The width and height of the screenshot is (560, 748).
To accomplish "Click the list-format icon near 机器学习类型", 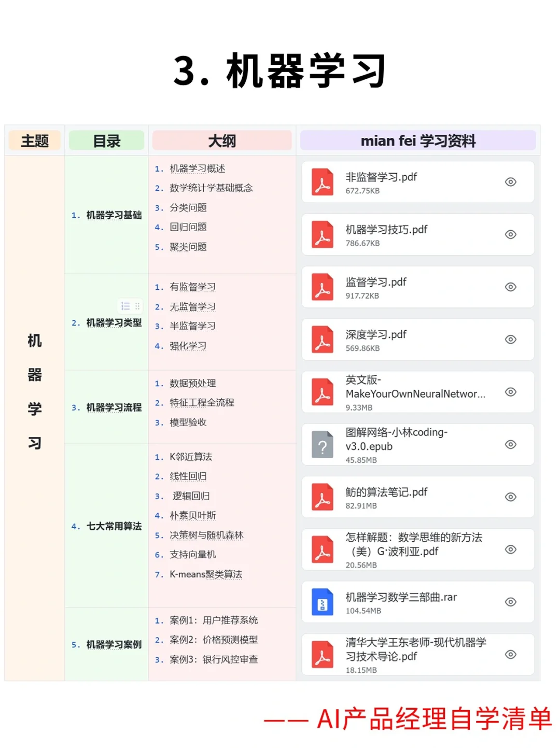I will tap(125, 306).
